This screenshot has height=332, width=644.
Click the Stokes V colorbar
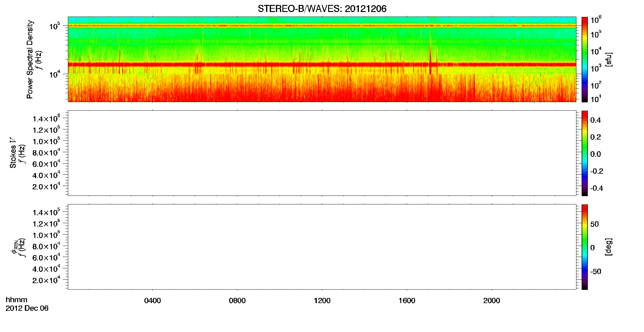[585, 153]
